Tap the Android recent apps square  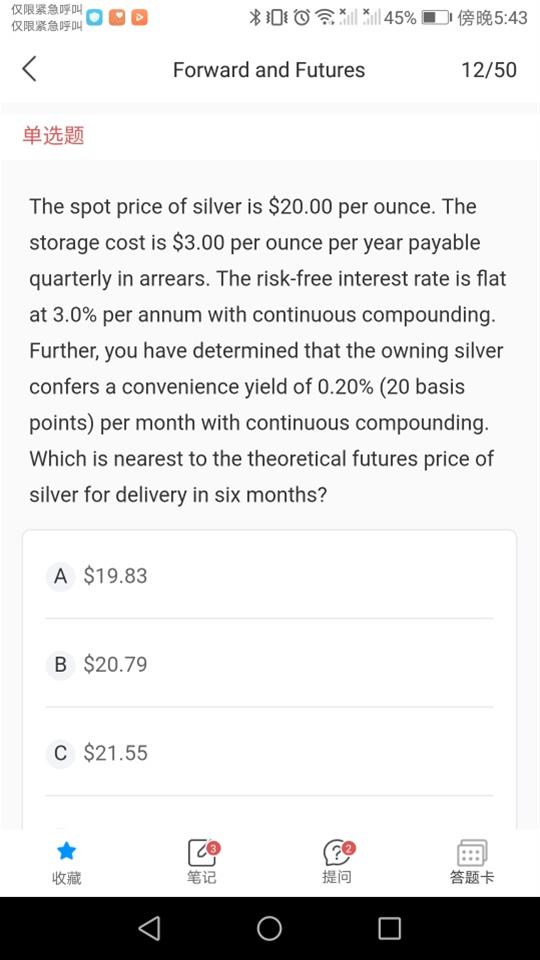click(389, 928)
